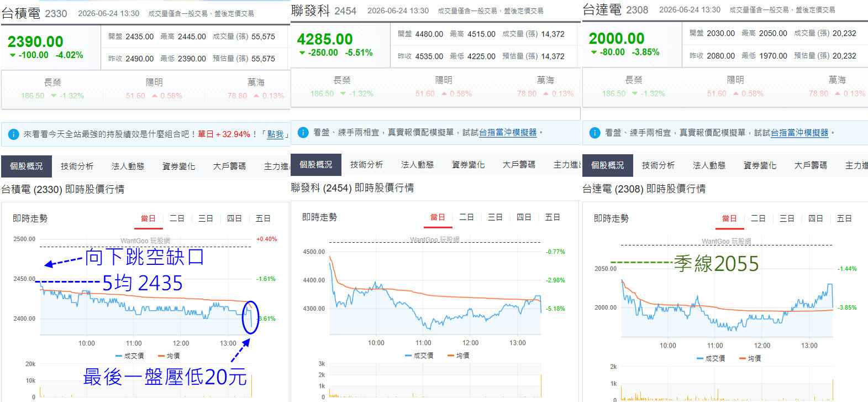Screen dimensions: 868x402
Task: Follow the 點我 link in 台積電 notice
Action: coord(275,134)
